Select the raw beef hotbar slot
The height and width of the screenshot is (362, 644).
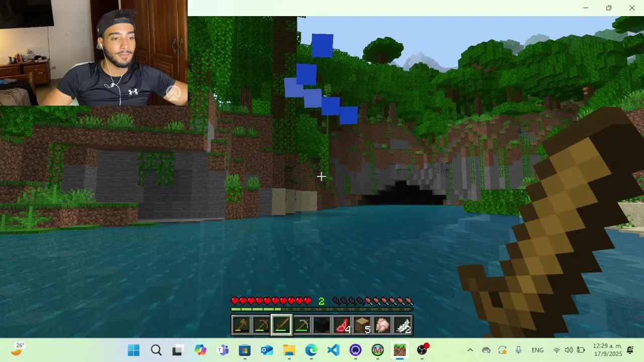point(342,326)
